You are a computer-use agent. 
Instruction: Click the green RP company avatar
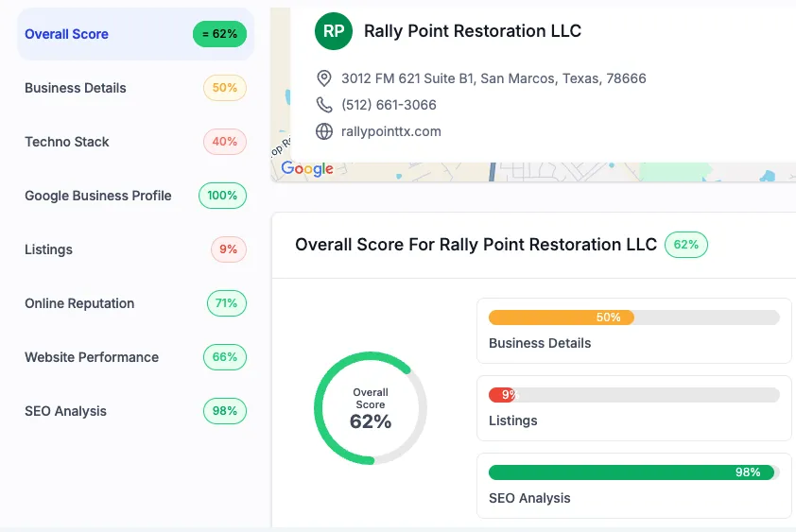point(334,31)
